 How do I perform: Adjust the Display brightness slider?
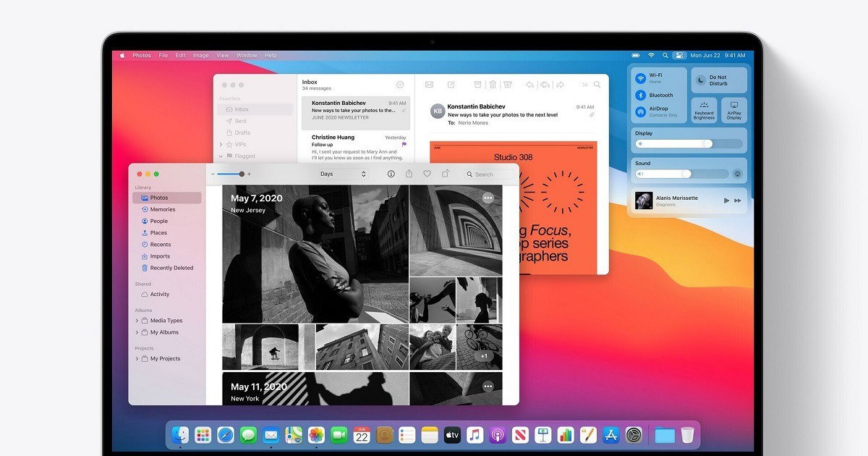pos(689,144)
